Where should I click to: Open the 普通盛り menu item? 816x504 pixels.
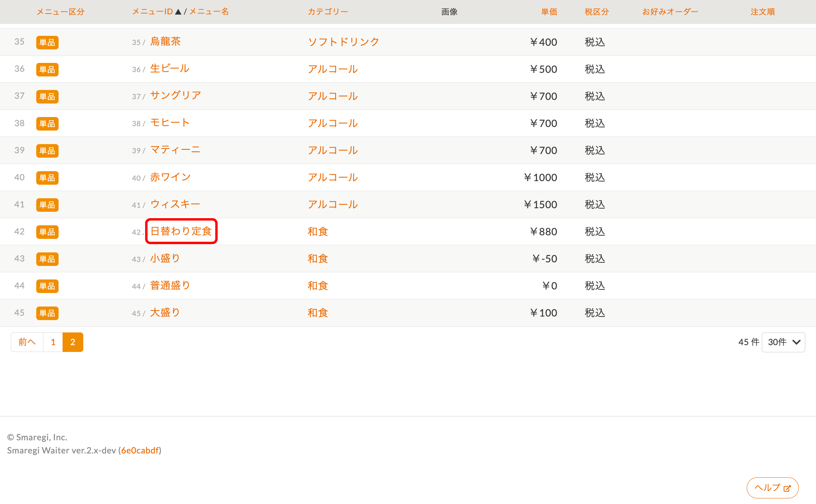[170, 285]
